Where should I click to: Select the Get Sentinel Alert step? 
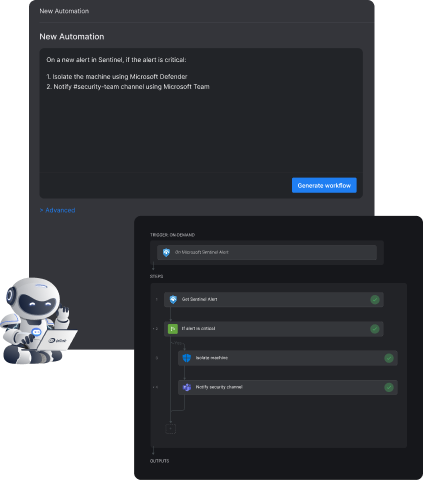(274, 299)
